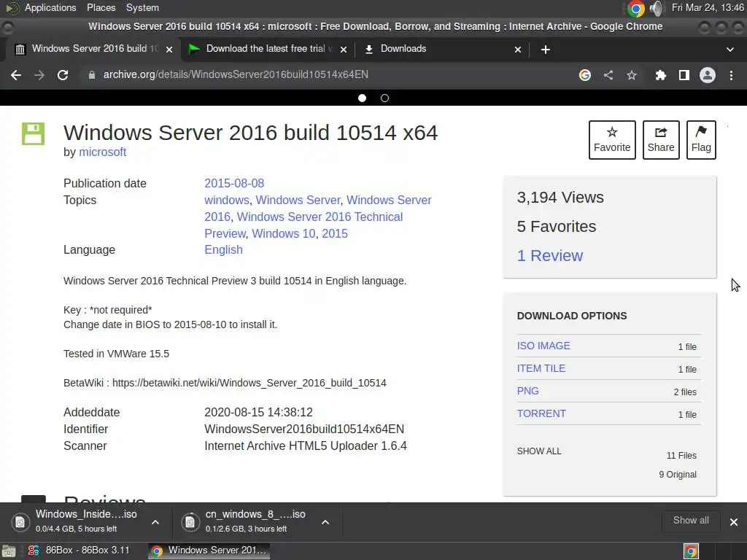Click the Flag button
747x560 pixels.
tap(701, 140)
